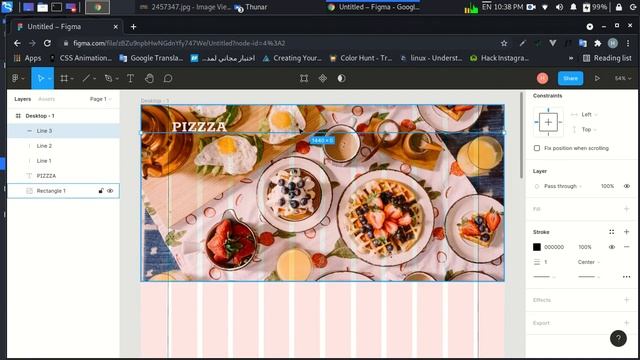Open horizontal constraint Left dropdown
Screen dimensions: 640x360
(x=589, y=115)
